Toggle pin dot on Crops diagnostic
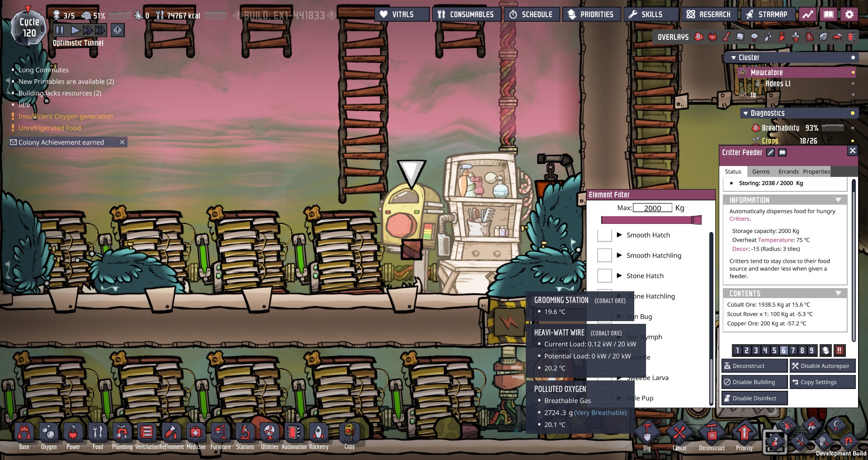The image size is (868, 460). click(853, 141)
